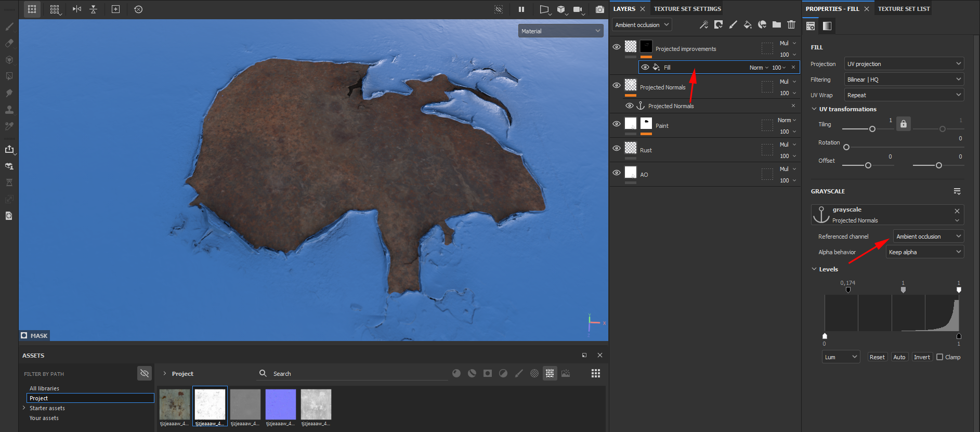Switch to the Texture Set Settings tab

[x=687, y=9]
